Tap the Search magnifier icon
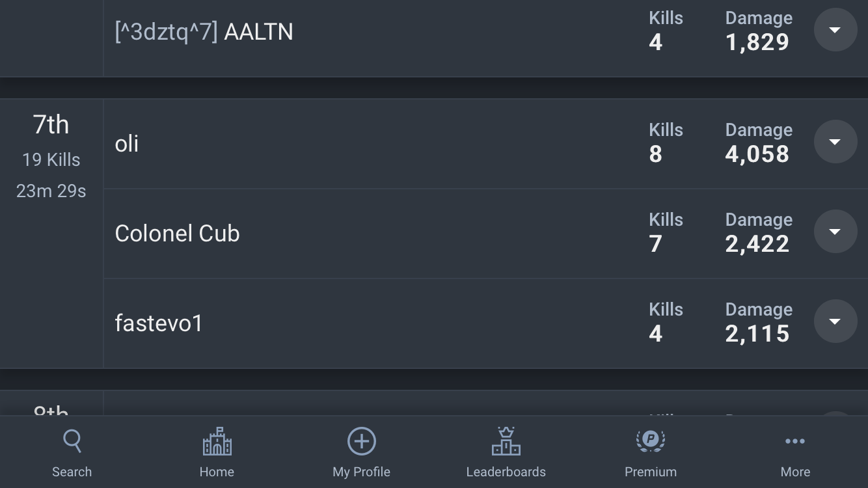The height and width of the screenshot is (488, 868). coord(72,441)
